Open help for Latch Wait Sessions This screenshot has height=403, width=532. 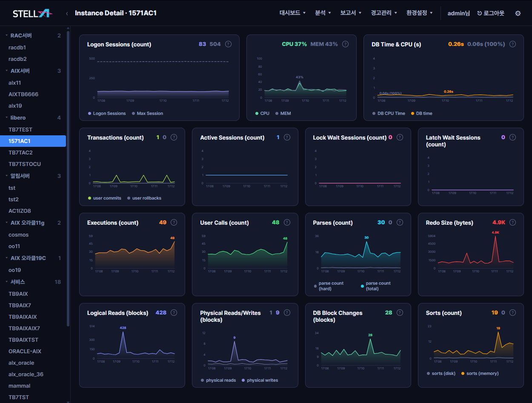pos(512,137)
